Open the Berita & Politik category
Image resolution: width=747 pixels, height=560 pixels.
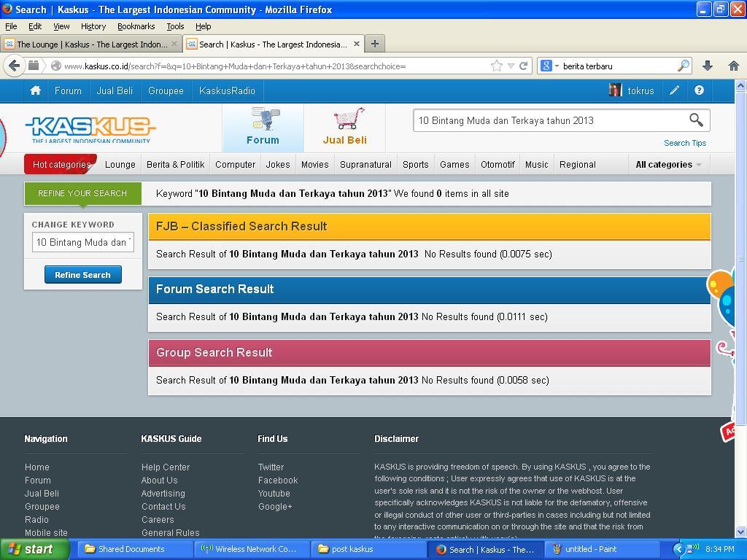pos(175,164)
